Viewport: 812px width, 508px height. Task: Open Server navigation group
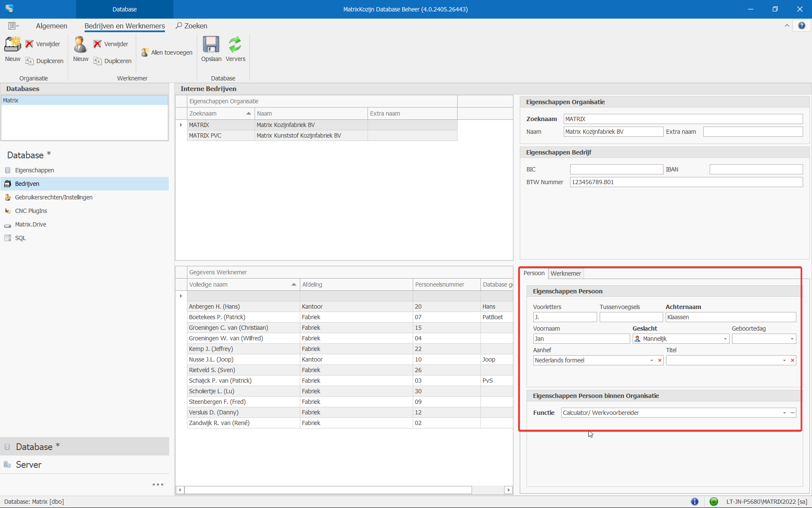tap(85, 464)
